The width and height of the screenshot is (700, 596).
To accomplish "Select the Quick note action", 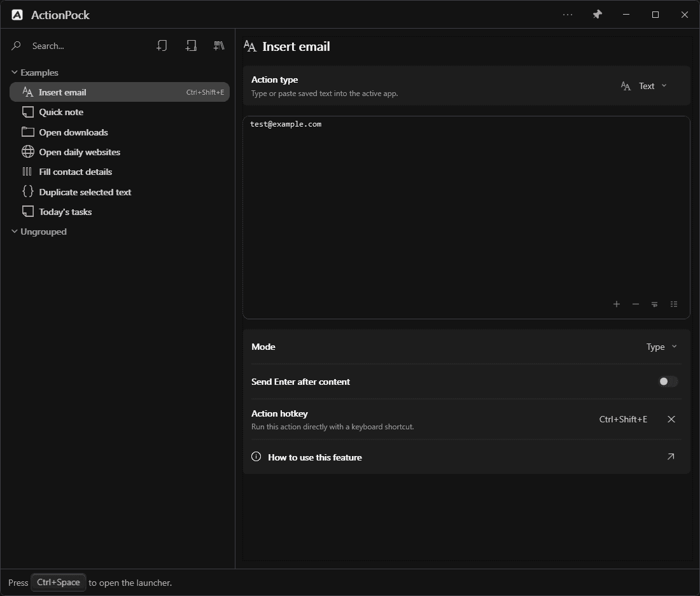I will (120, 112).
